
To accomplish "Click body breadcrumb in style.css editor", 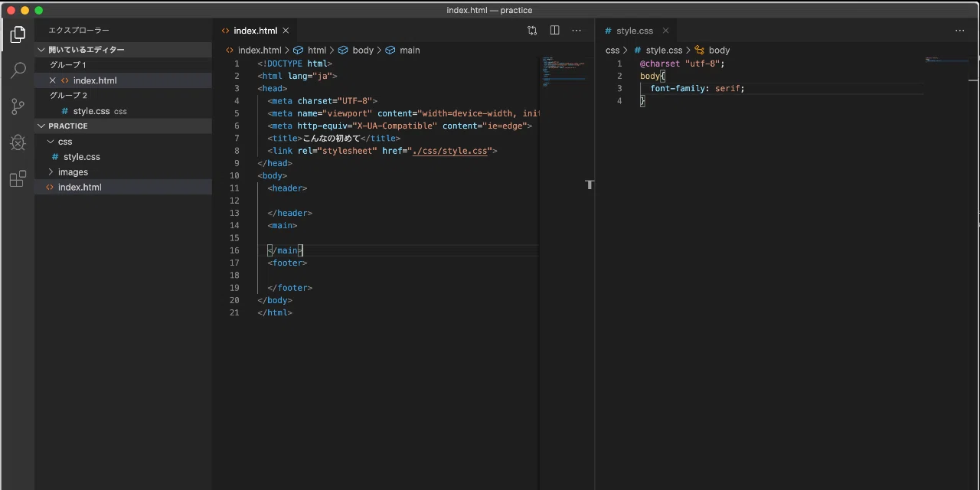I will click(712, 50).
